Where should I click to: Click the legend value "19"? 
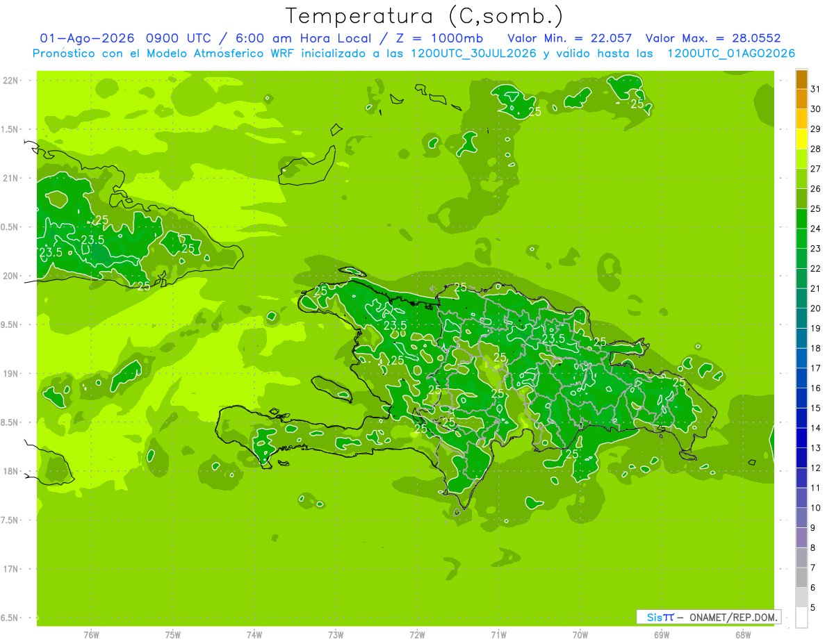[x=816, y=329]
